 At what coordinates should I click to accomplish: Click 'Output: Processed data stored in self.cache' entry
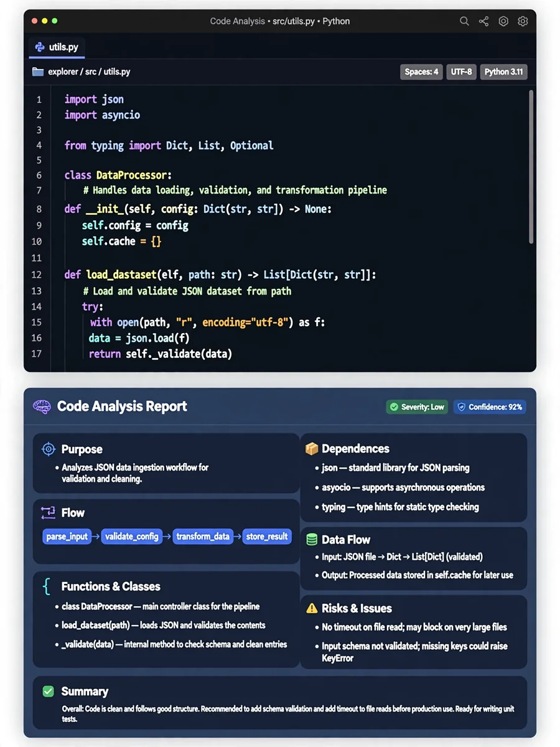[417, 575]
